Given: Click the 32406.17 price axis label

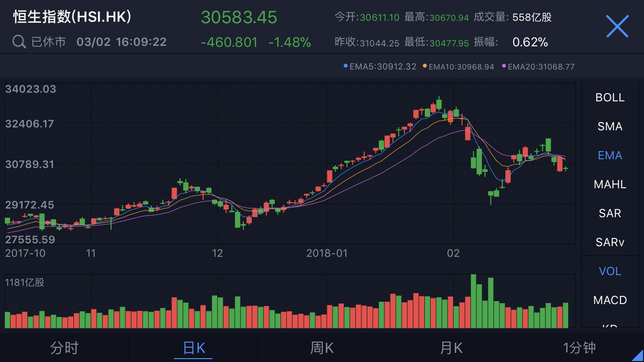Looking at the screenshot, I should tap(29, 124).
